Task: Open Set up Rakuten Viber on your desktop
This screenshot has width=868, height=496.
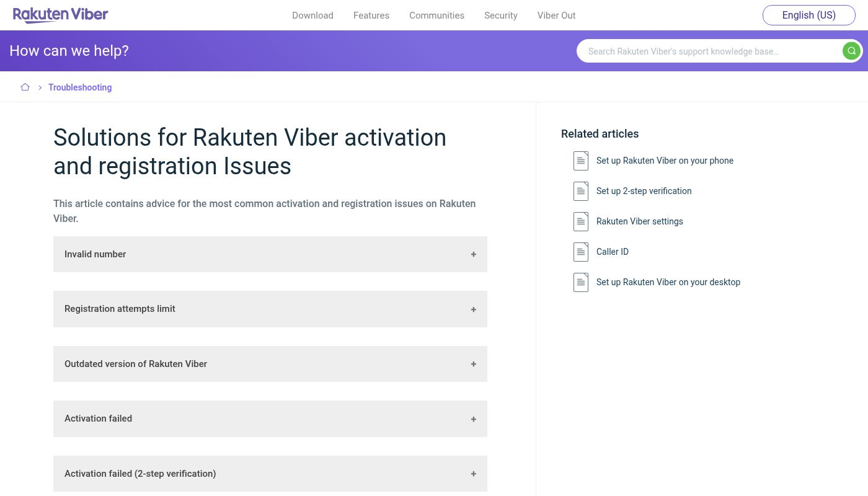Action: (x=668, y=282)
